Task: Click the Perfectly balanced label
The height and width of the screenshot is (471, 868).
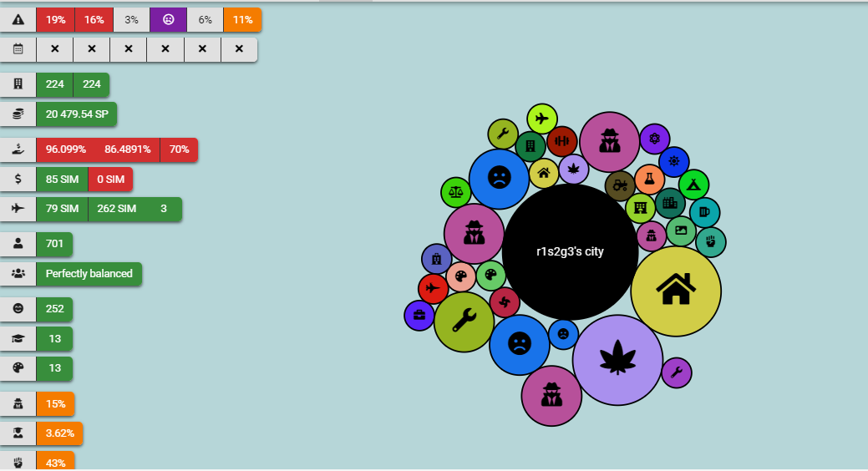Action: [89, 273]
